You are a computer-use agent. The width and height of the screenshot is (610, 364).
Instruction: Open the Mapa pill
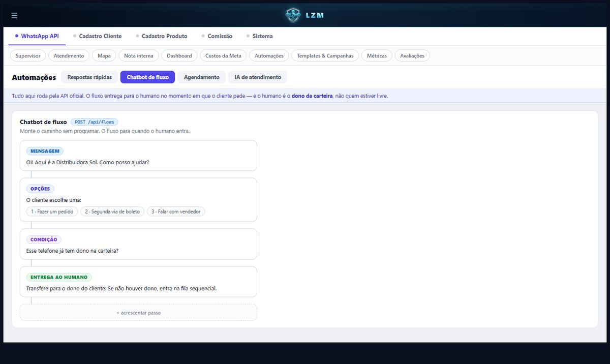(104, 55)
